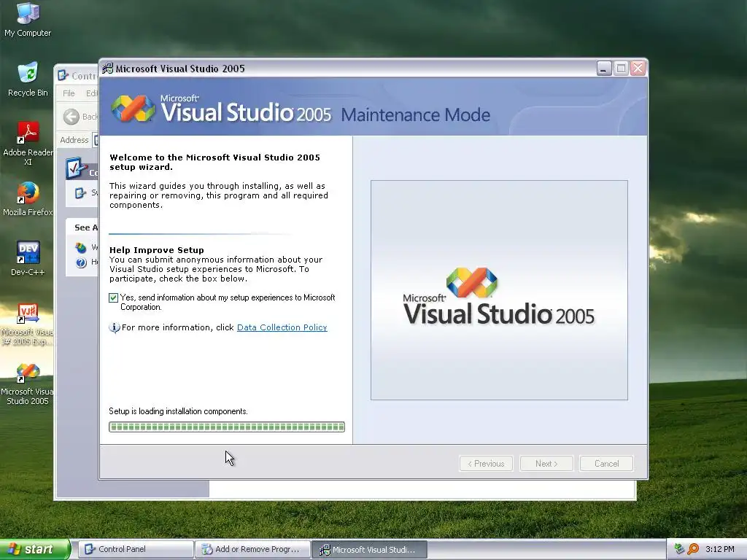Click the large Visual Studio 2005 splash image
Viewport: 747px width, 560px height.
pyautogui.click(x=499, y=290)
